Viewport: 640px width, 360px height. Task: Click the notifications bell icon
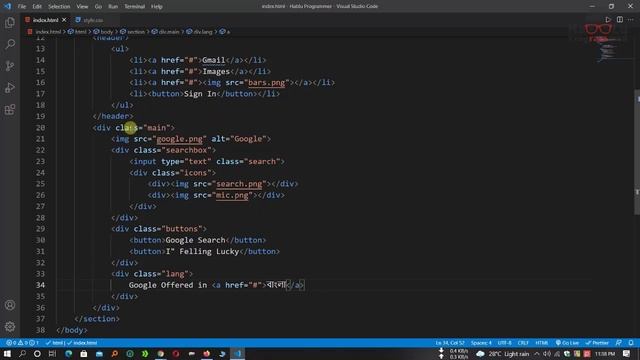[x=631, y=343]
